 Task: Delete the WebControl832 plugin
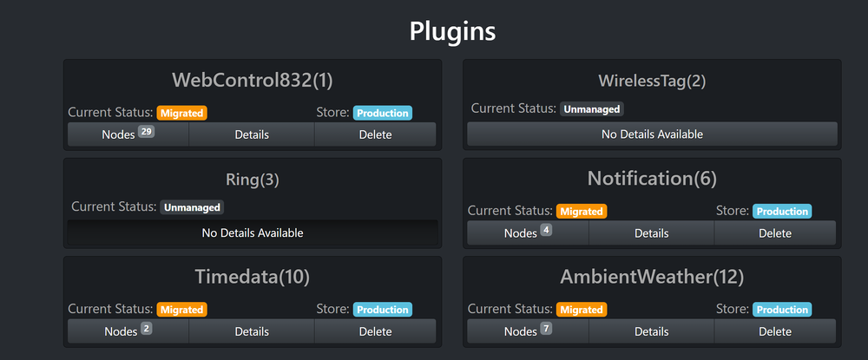pos(375,134)
